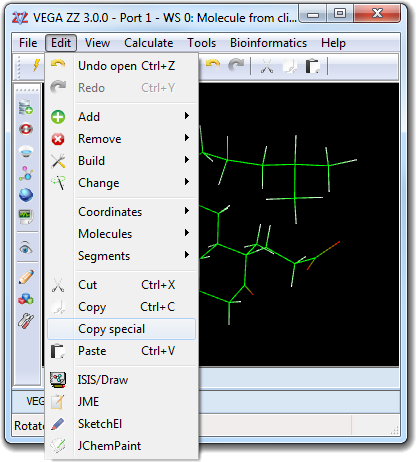Image resolution: width=416 pixels, height=462 pixels.
Task: Click the toolbar Redo arrow icon
Action: [236, 65]
